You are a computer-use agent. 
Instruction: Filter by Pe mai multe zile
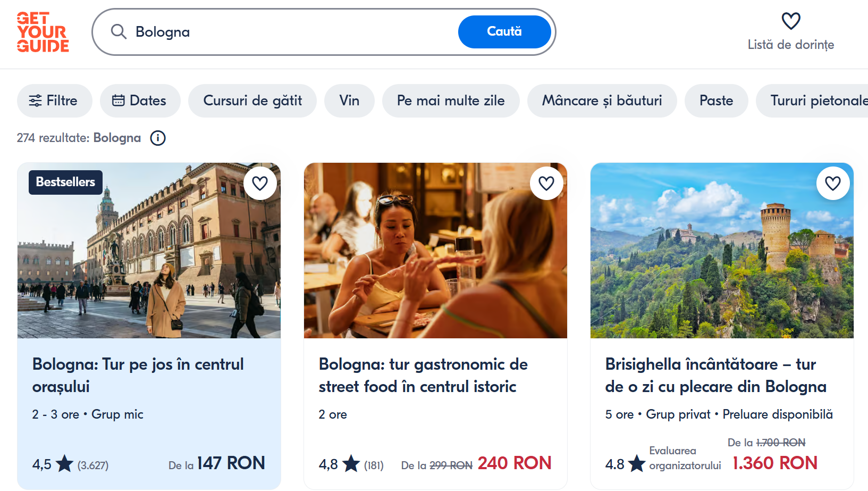[x=451, y=101]
